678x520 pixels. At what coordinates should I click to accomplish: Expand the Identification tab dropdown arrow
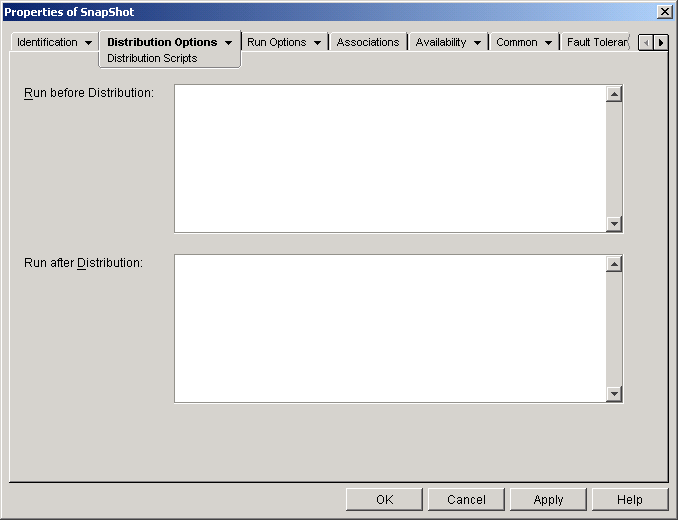(88, 43)
